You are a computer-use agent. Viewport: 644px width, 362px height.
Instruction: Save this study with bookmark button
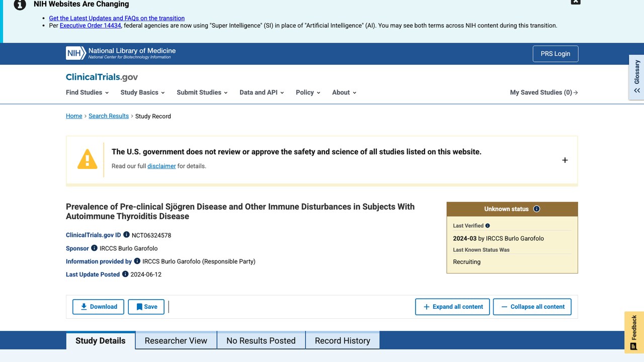[146, 307]
